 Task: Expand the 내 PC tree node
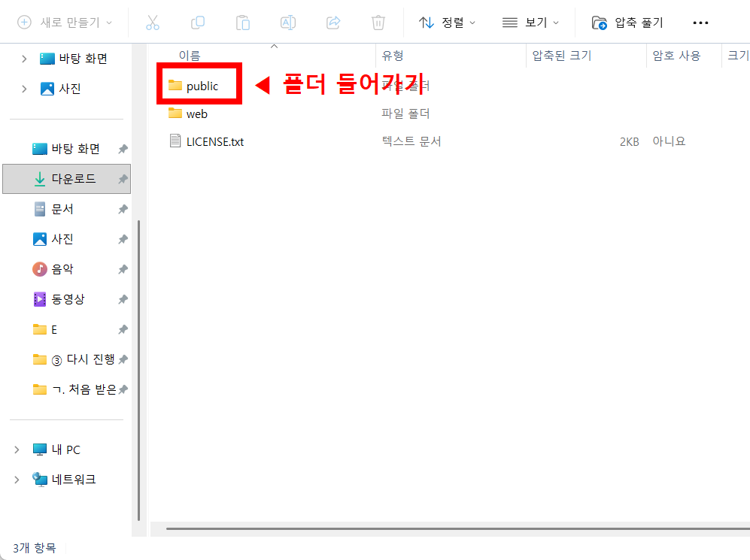[x=17, y=450]
